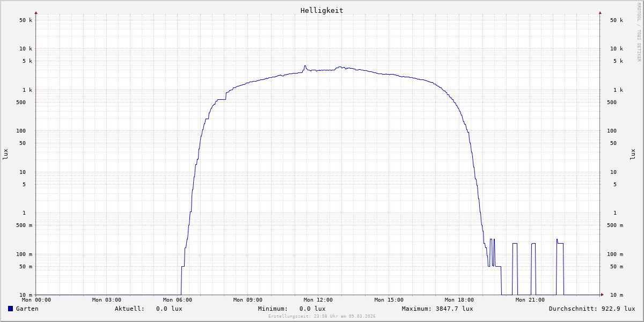Click the arrow atop the right y-axis

600,12
